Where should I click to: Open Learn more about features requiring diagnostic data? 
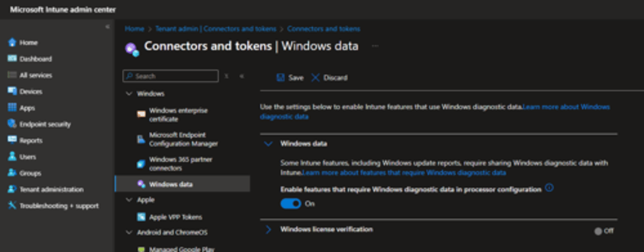(404, 172)
